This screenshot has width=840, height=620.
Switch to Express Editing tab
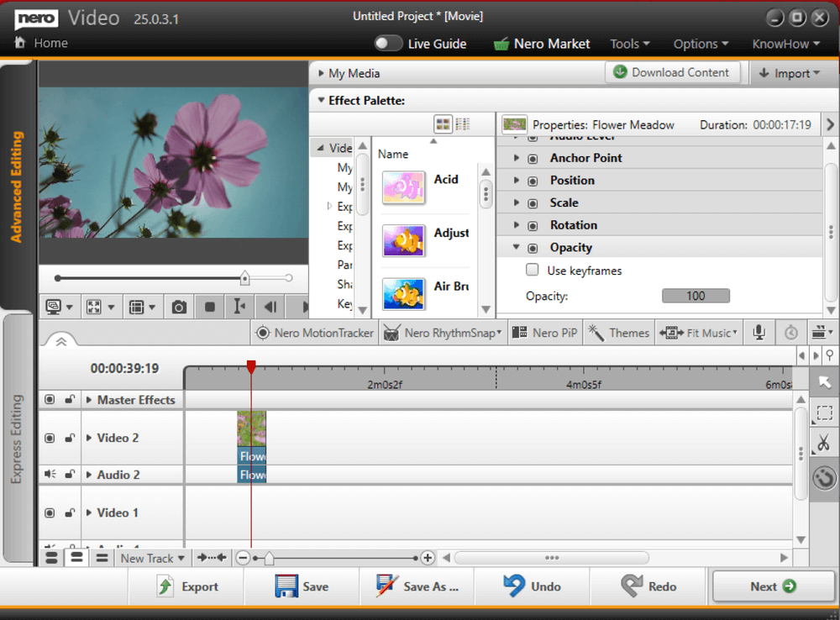(x=18, y=439)
